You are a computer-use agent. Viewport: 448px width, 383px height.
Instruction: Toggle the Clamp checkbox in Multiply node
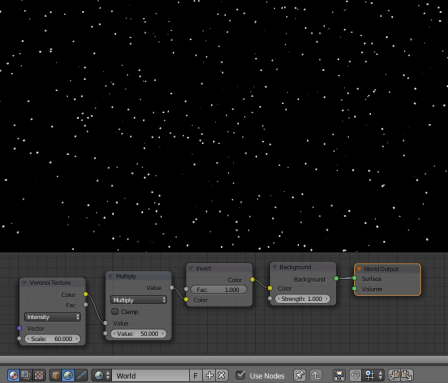click(x=115, y=311)
